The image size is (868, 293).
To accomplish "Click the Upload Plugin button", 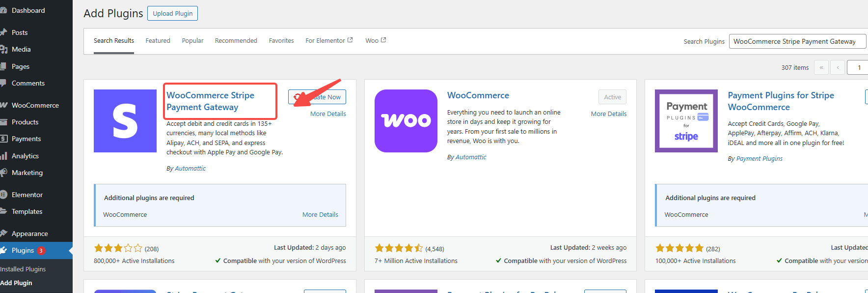I will tap(172, 13).
